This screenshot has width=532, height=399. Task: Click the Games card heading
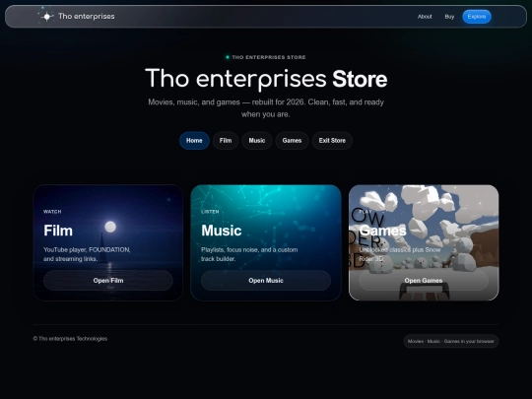382,231
